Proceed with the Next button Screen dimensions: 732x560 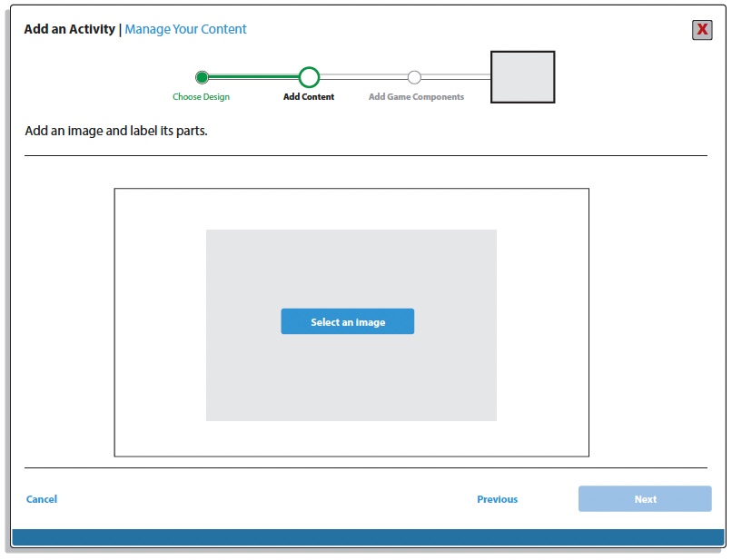tap(645, 499)
